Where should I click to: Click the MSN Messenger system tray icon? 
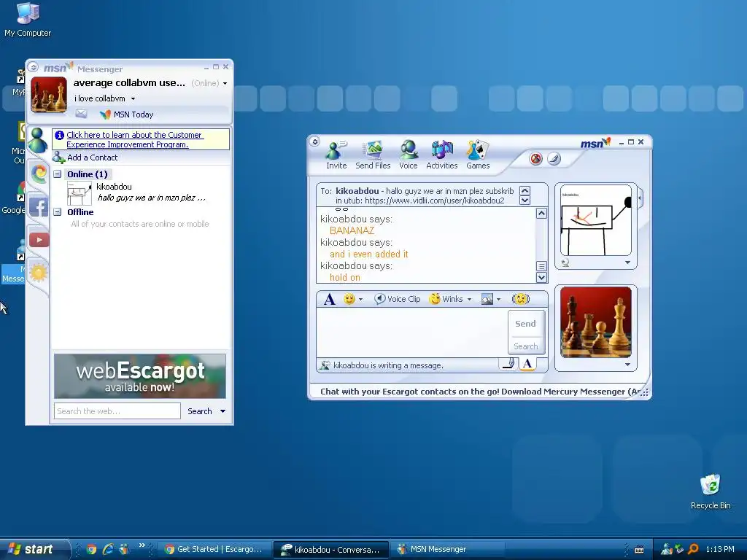[x=667, y=549]
